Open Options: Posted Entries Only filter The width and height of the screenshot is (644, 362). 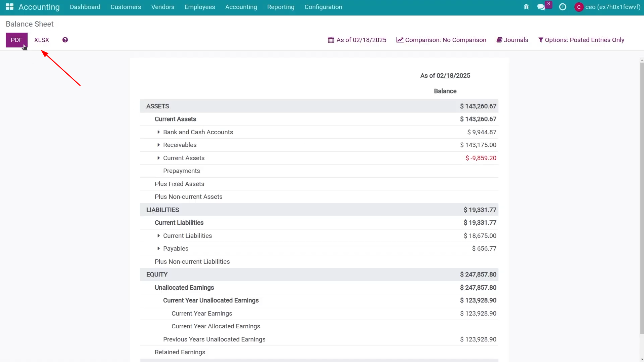point(581,40)
